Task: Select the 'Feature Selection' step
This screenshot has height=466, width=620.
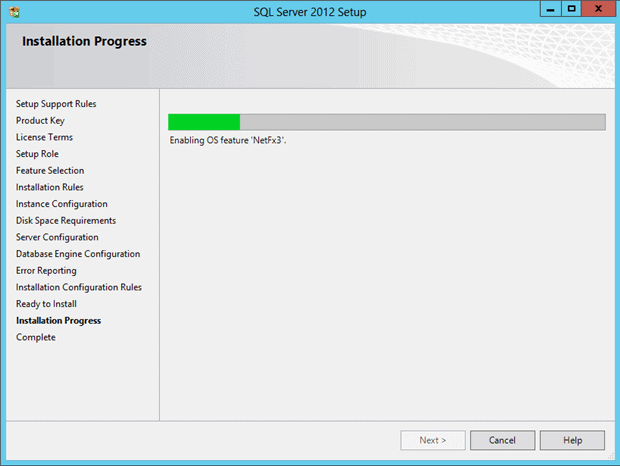Action: (50, 170)
